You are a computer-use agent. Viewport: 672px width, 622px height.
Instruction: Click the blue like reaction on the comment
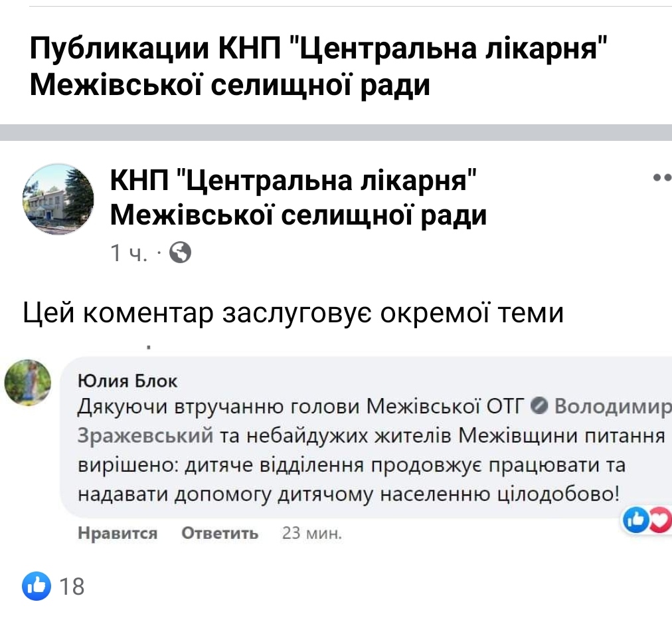(635, 520)
